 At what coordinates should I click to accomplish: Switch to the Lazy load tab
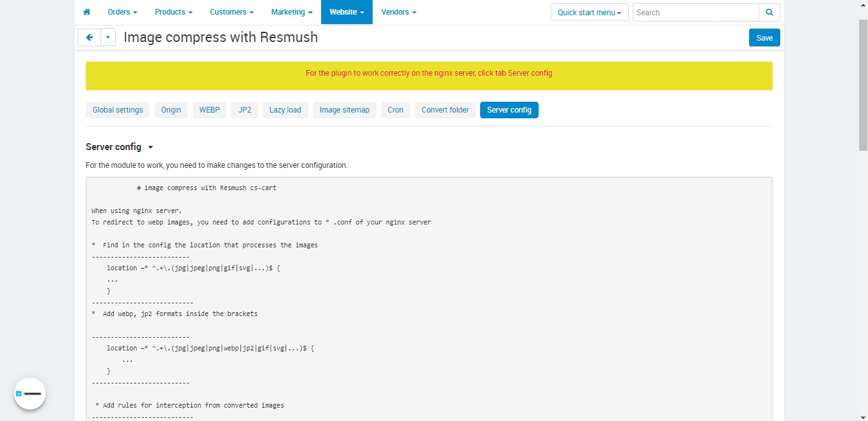click(x=286, y=110)
